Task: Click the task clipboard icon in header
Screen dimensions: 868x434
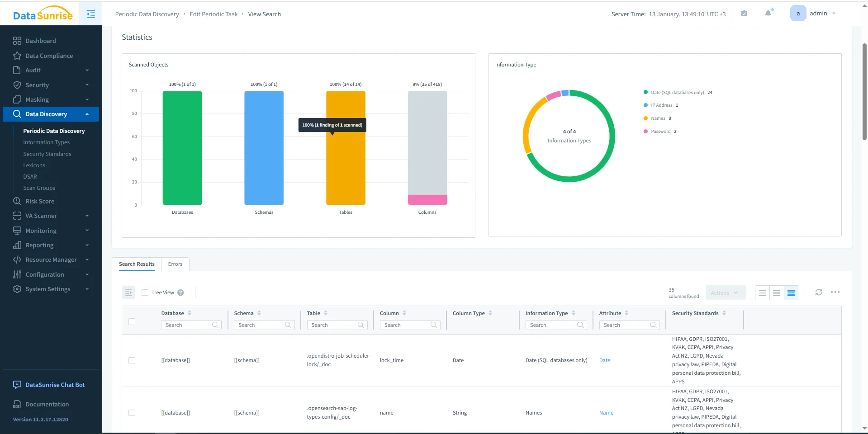Action: pyautogui.click(x=744, y=14)
